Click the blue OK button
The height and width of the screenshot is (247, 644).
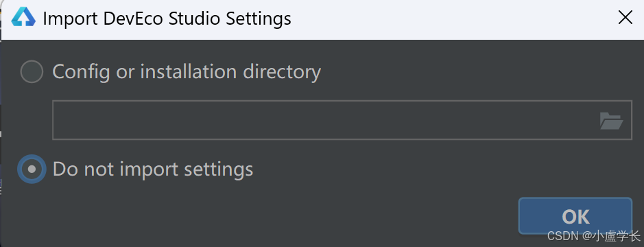point(575,216)
